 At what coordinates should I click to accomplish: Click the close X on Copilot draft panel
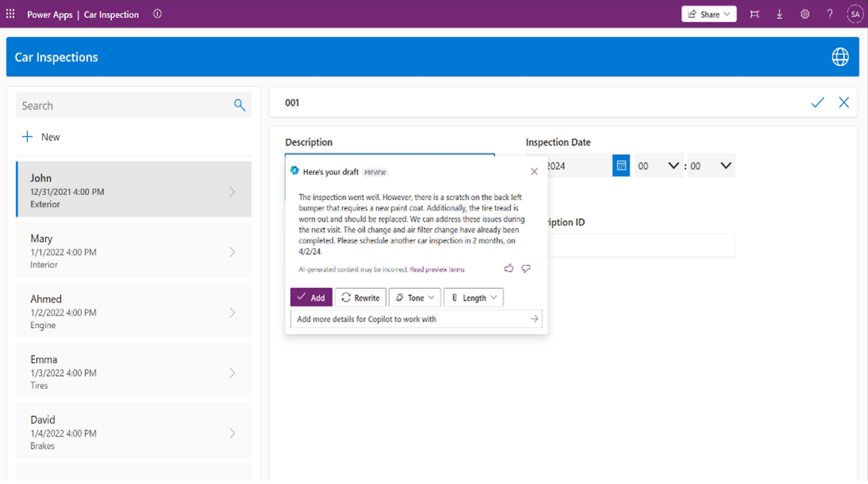pos(534,172)
